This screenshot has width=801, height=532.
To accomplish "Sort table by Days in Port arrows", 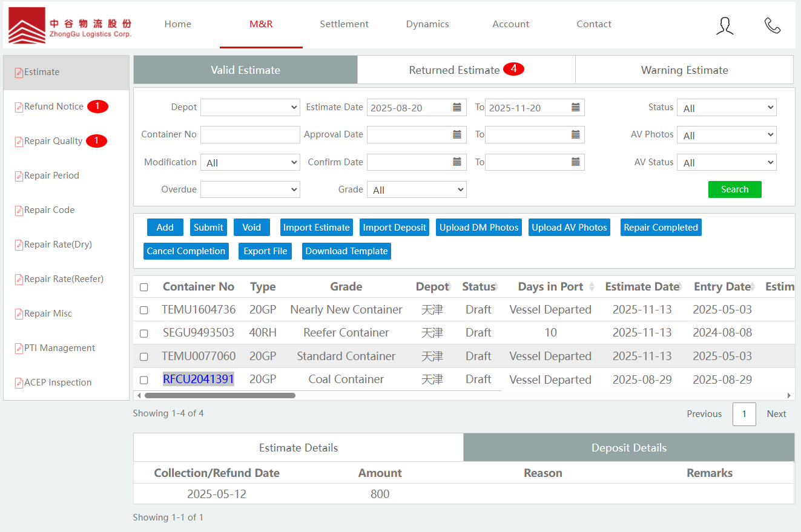I will point(592,287).
